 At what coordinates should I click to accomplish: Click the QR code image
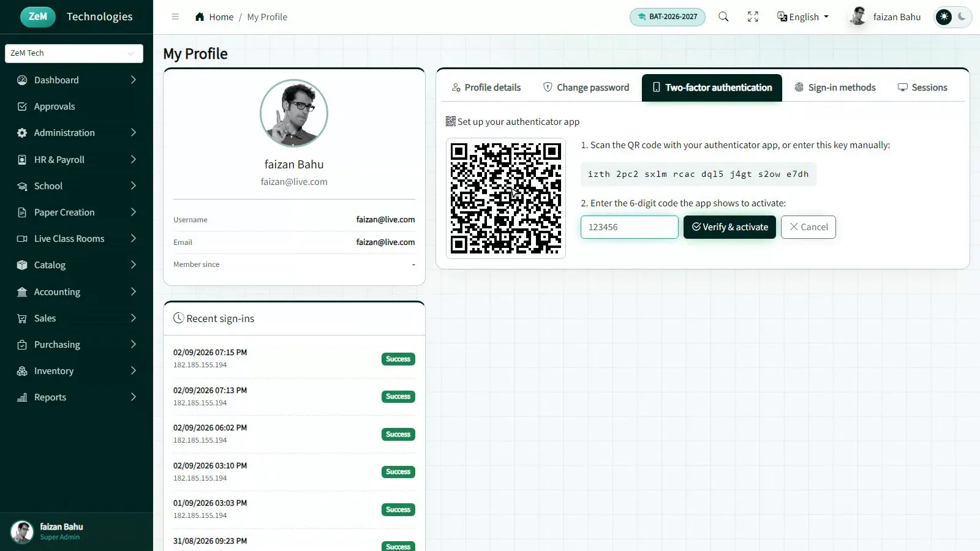pos(506,198)
